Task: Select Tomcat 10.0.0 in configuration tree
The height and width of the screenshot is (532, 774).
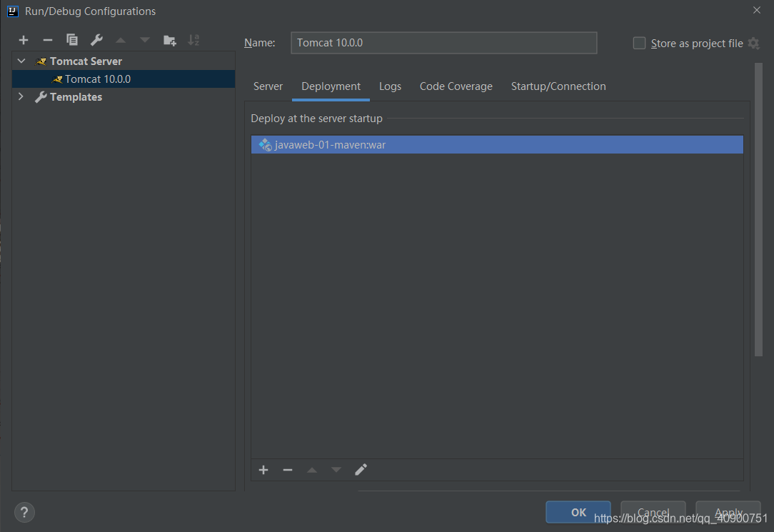Action: (x=124, y=79)
